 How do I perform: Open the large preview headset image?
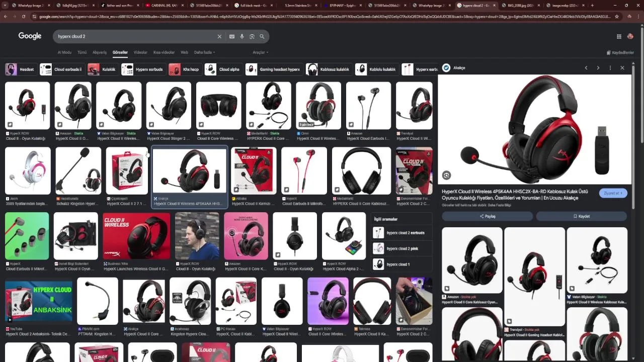click(x=534, y=130)
